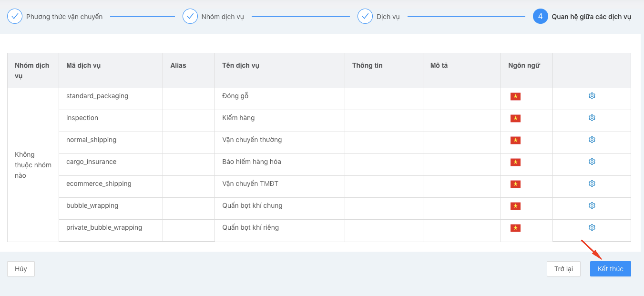Click gear icon in inspection row
The image size is (644, 296).
click(x=592, y=118)
